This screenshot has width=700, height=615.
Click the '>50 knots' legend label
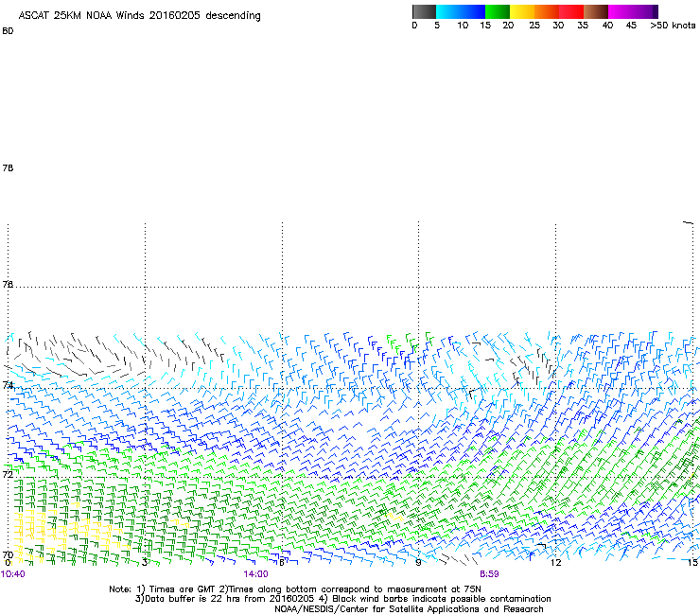click(673, 26)
